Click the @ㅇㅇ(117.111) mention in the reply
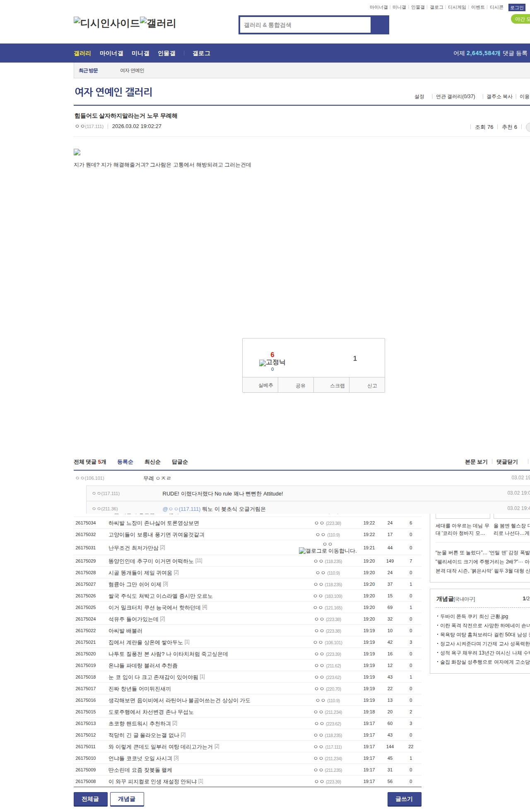The height and width of the screenshot is (812, 530). coord(181,509)
